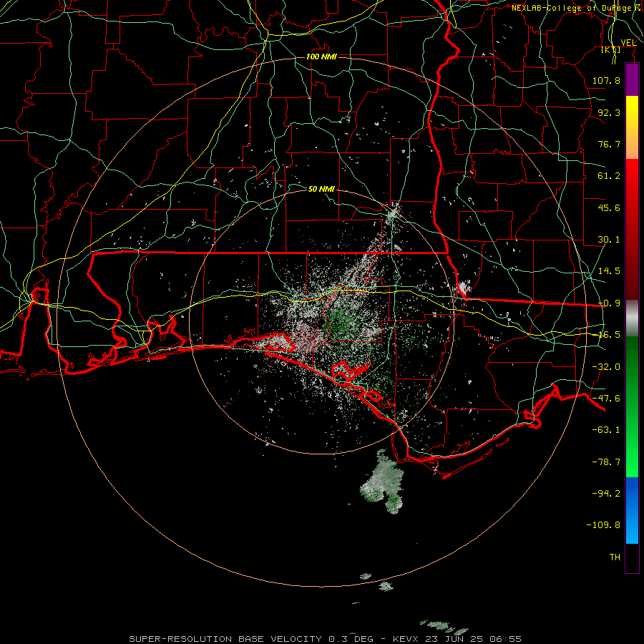Click the 45.6 legend value
This screenshot has width=644, height=644.
coord(609,208)
